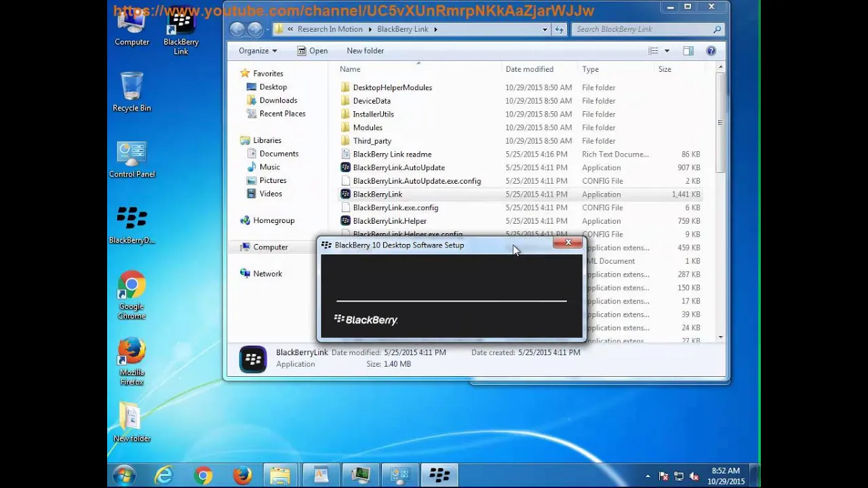Select Downloads under Favorites
This screenshot has height=488, width=868.
279,100
